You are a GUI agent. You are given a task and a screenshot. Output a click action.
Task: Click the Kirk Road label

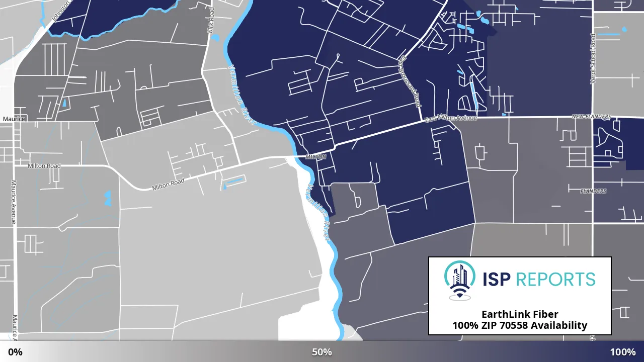coord(211,21)
